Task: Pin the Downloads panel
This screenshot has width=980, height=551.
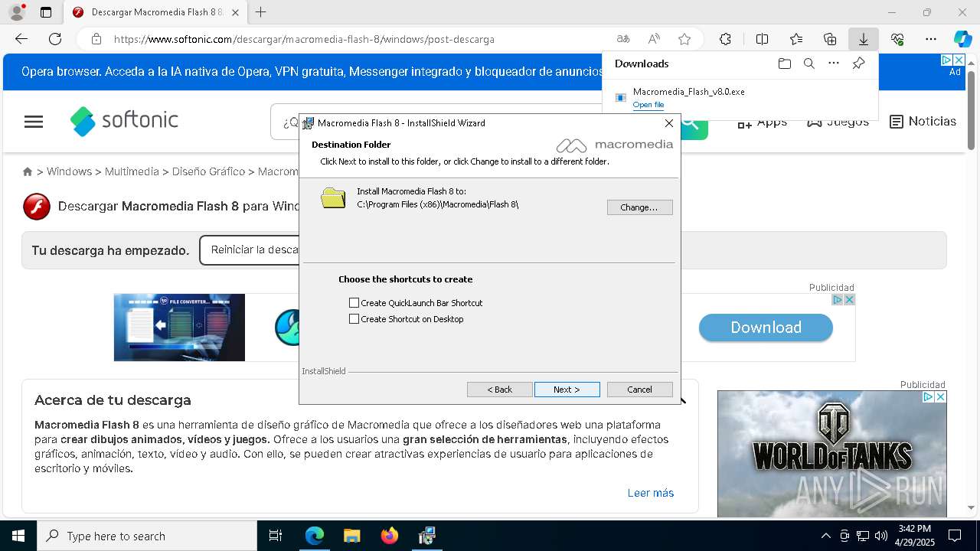Action: [858, 64]
